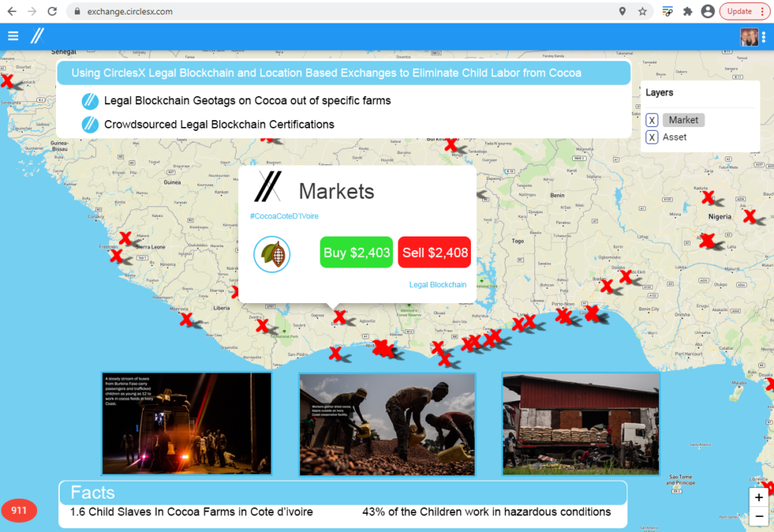The image size is (774, 532).
Task: Click the red 911 emergency button
Action: (19, 510)
